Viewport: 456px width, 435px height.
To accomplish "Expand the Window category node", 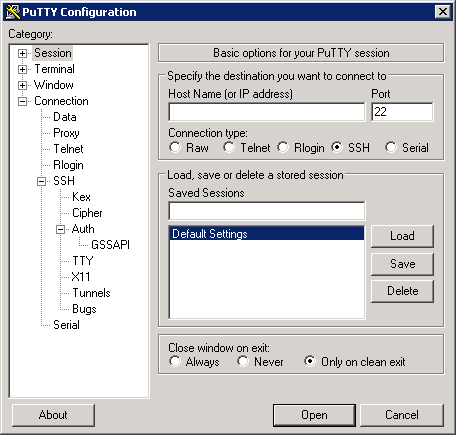I will (x=22, y=85).
